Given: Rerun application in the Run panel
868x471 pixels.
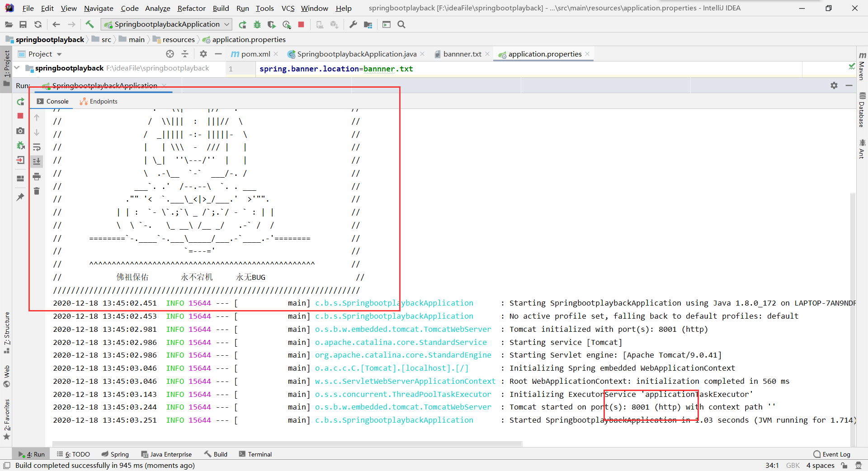Looking at the screenshot, I should click(x=20, y=102).
